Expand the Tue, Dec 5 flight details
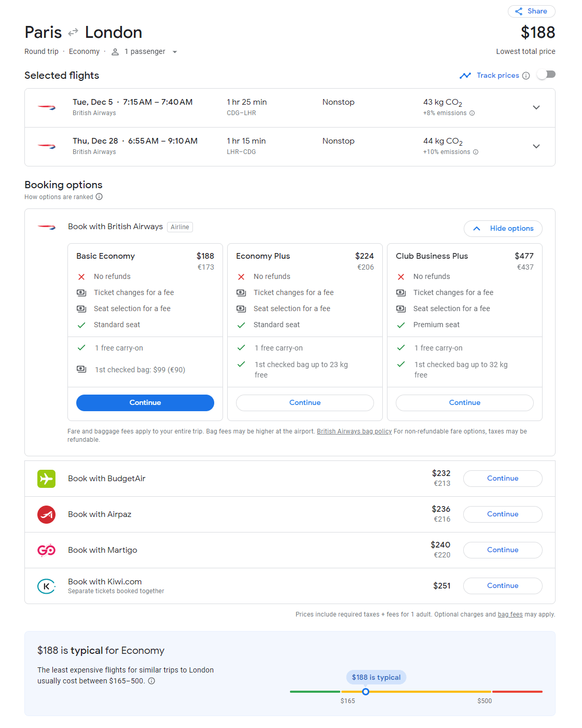 coord(536,107)
